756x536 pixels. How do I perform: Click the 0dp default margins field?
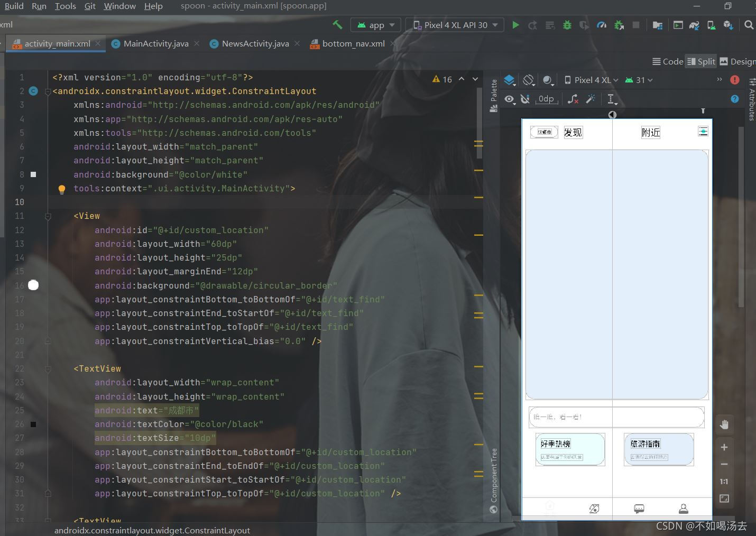(547, 99)
